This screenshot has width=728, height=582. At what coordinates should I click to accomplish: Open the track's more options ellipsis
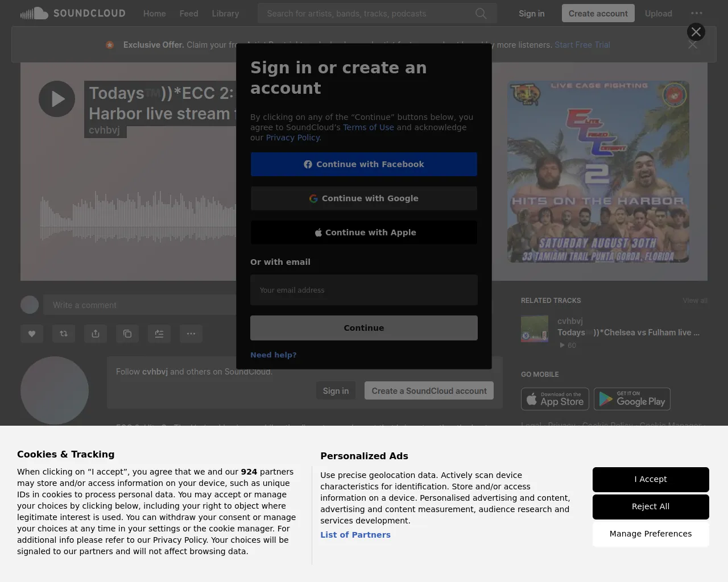[191, 334]
